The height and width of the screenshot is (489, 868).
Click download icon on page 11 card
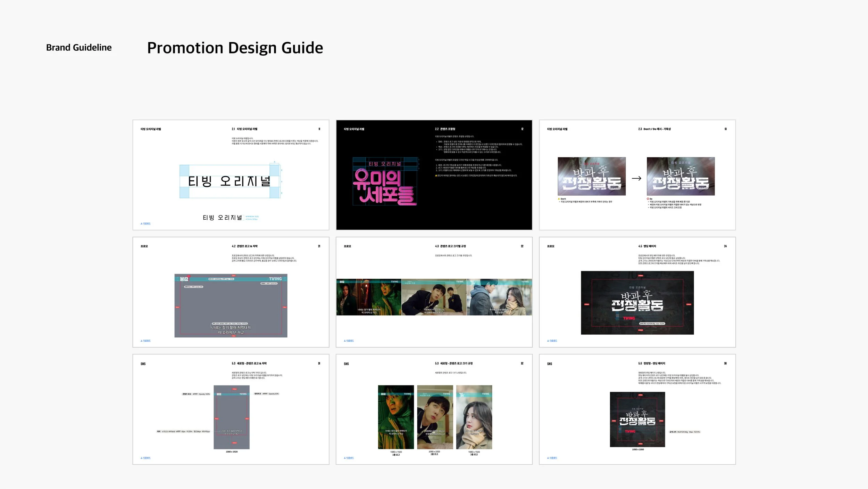point(142,223)
